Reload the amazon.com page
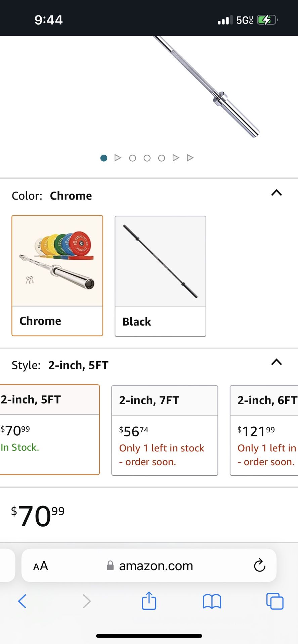This screenshot has height=644, width=298. click(259, 565)
